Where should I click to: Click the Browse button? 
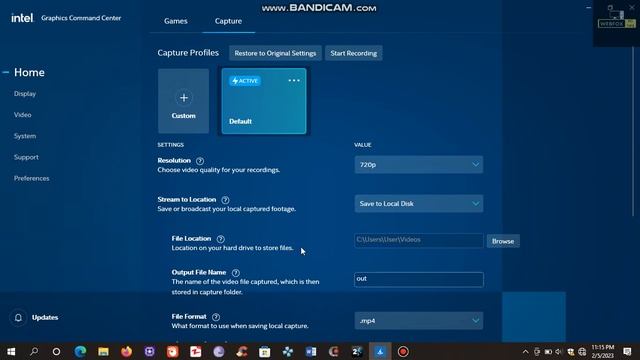(x=503, y=241)
